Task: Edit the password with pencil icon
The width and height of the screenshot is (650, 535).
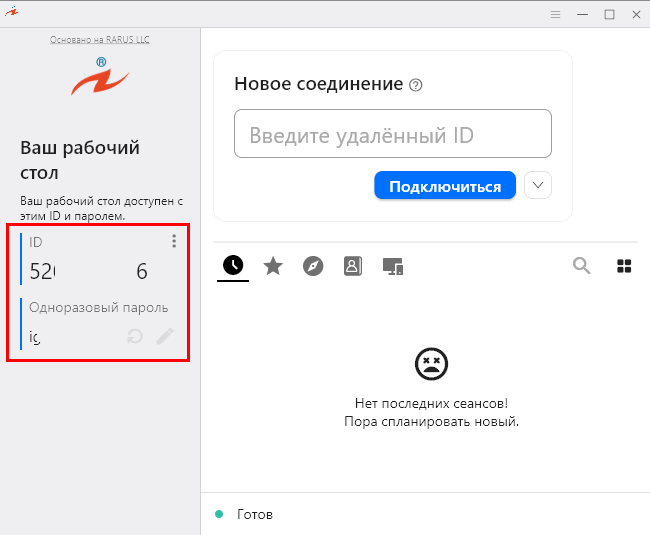Action: [x=165, y=336]
